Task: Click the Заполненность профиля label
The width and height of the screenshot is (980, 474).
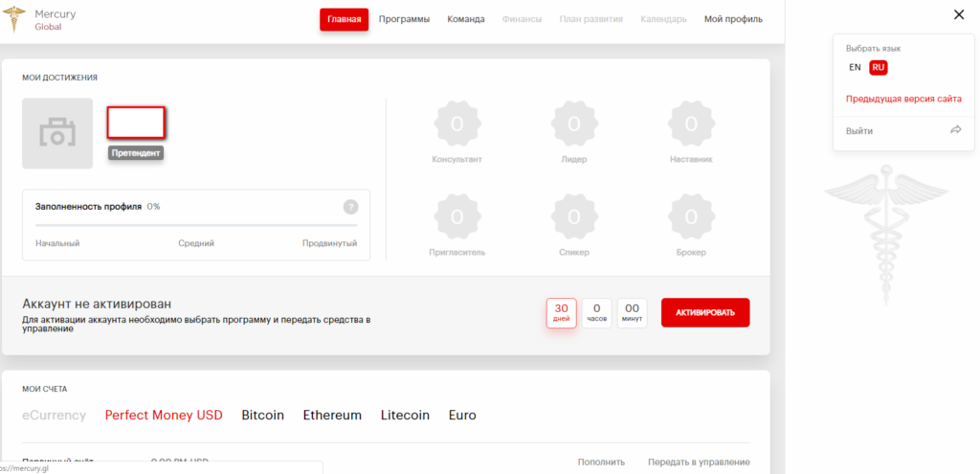Action: [x=88, y=207]
